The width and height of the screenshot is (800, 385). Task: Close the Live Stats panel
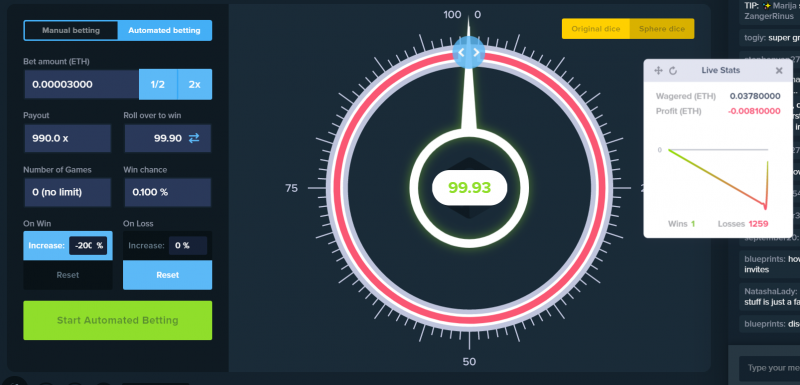tap(779, 71)
